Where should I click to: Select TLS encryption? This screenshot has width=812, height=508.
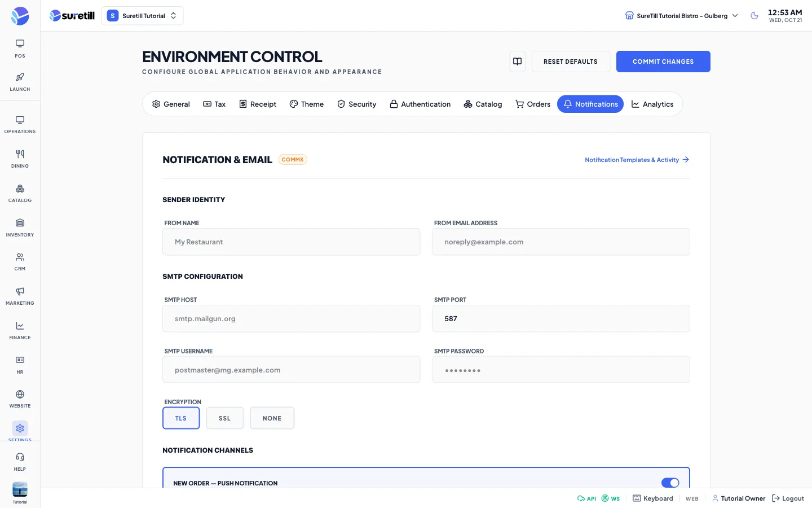181,418
